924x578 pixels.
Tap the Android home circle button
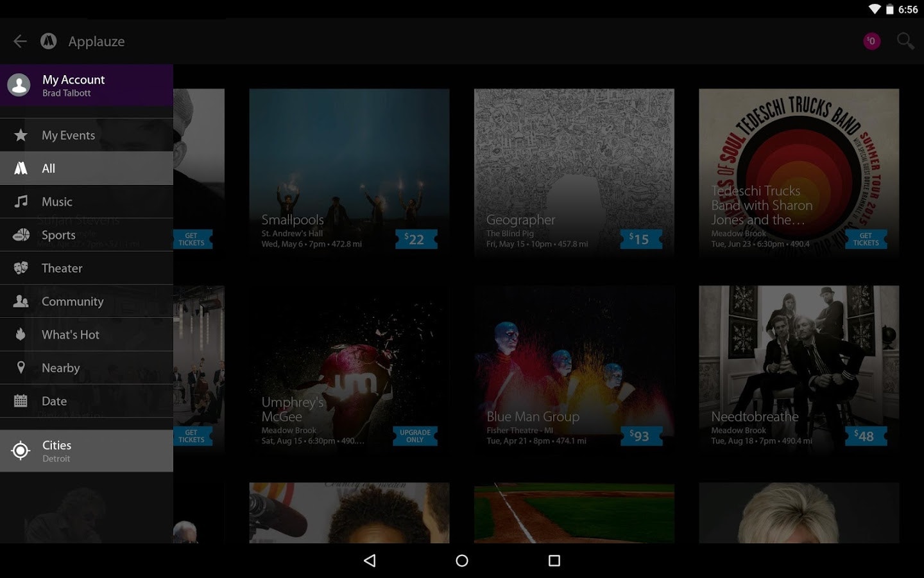pyautogui.click(x=462, y=561)
